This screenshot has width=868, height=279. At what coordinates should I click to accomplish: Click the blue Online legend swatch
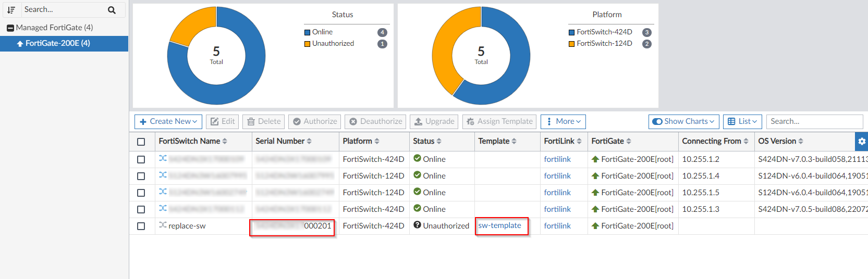click(307, 32)
